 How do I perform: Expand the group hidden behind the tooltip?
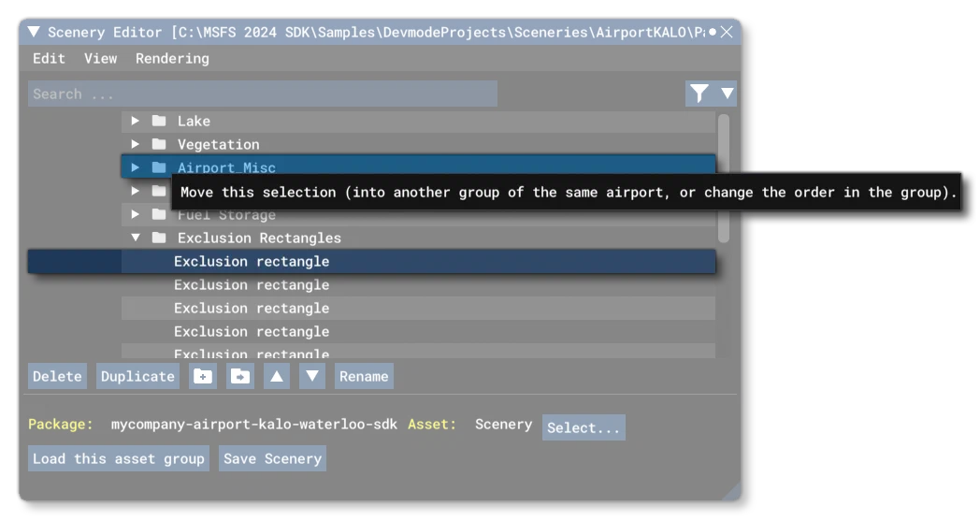[x=135, y=191]
